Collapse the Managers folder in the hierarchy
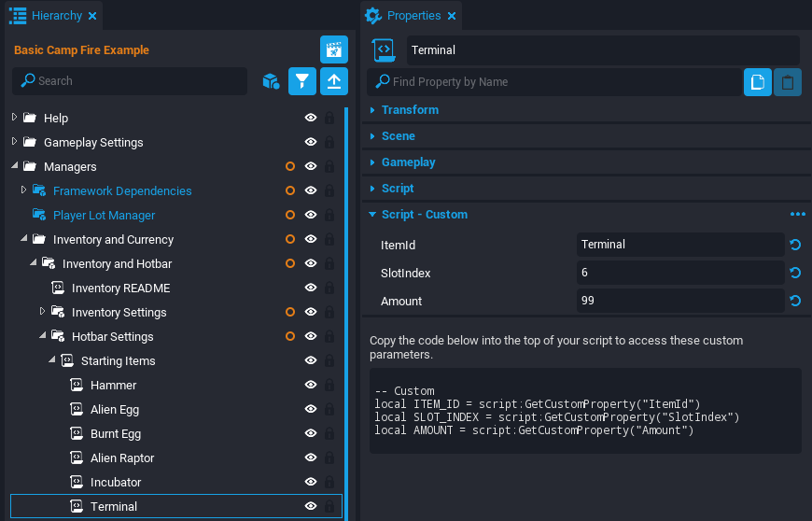The width and height of the screenshot is (812, 521). (x=15, y=166)
